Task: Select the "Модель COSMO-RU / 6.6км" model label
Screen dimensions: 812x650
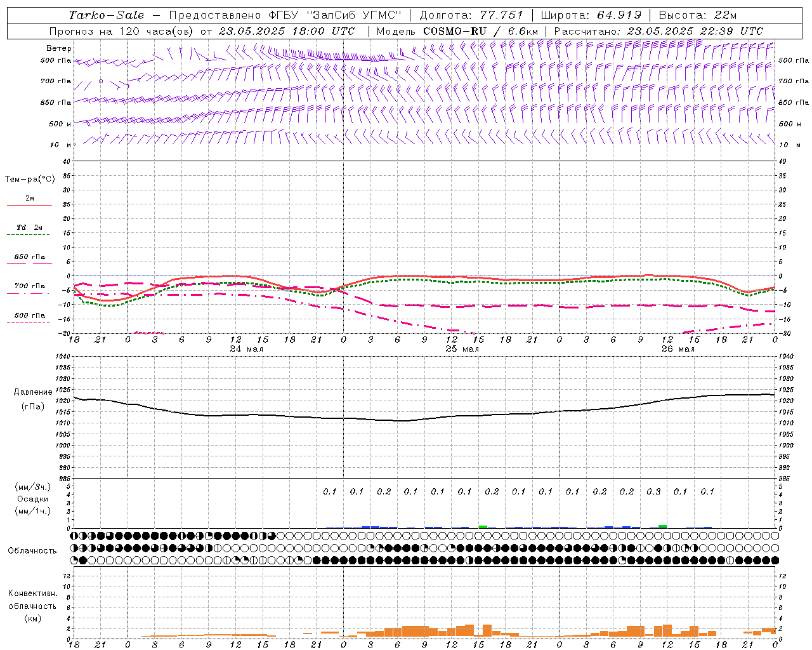Action: pyautogui.click(x=457, y=31)
